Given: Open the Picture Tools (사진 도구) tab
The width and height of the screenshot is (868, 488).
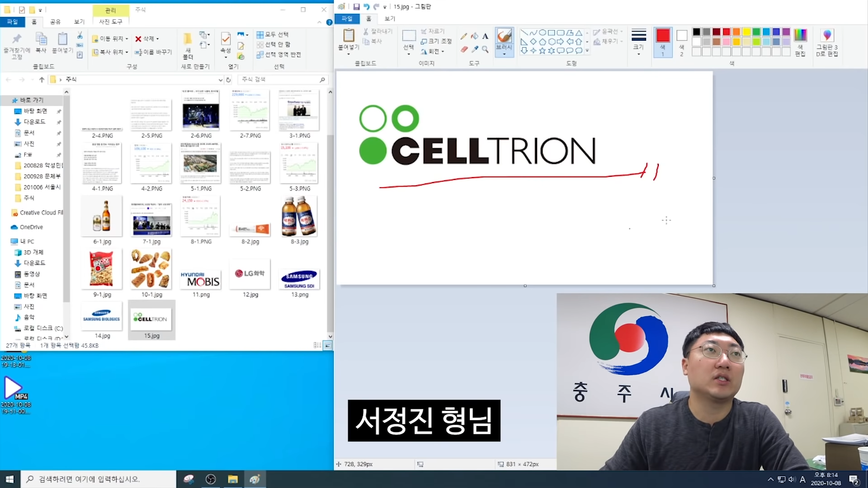Looking at the screenshot, I should coord(111,22).
